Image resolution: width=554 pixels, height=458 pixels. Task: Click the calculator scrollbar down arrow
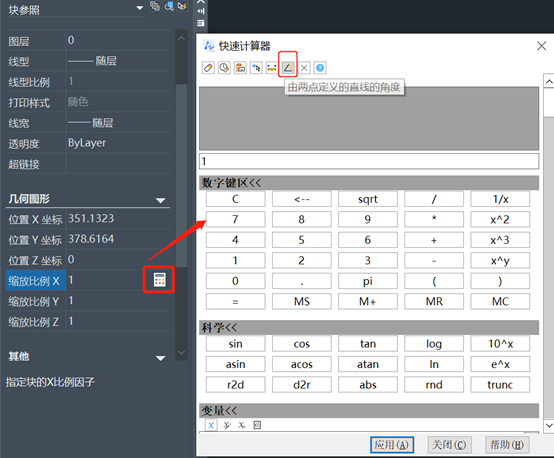(549, 425)
